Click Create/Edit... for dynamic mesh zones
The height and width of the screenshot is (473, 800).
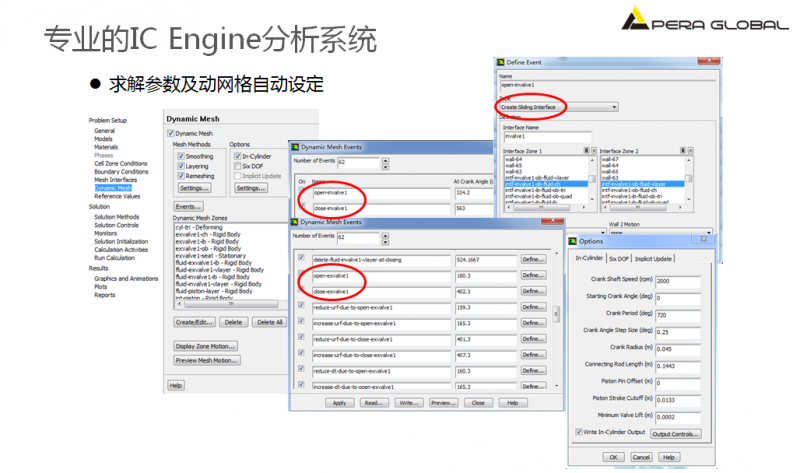[194, 322]
